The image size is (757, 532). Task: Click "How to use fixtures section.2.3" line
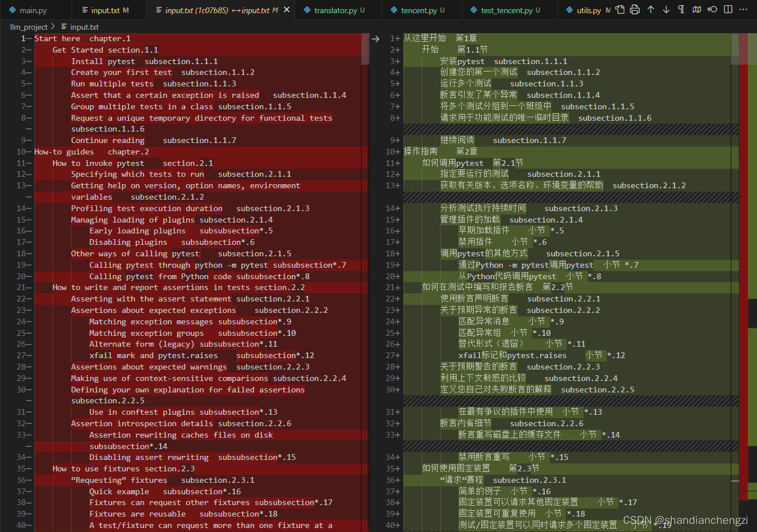124,469
